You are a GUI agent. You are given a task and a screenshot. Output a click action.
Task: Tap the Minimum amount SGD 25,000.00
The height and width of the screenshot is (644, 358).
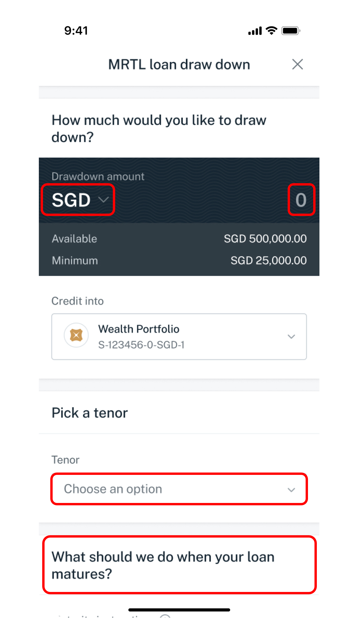(x=268, y=260)
